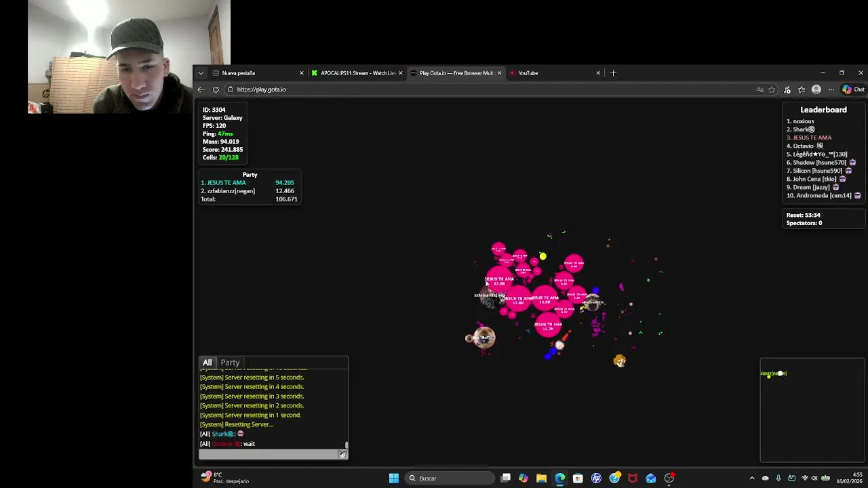Add this page to favorites with star
The image size is (868, 488).
click(x=772, y=89)
